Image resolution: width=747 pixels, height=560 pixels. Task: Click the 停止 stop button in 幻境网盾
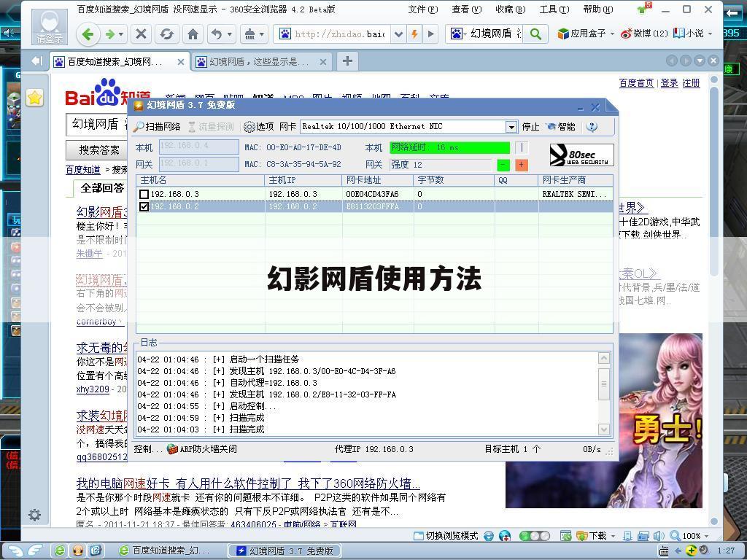pyautogui.click(x=530, y=127)
